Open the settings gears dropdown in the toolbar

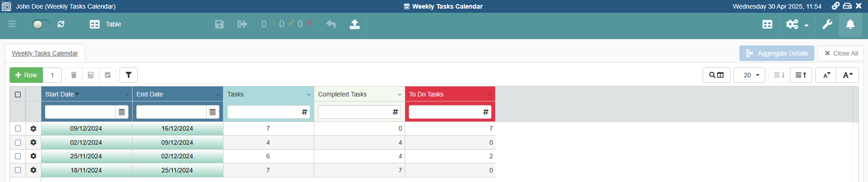[797, 25]
